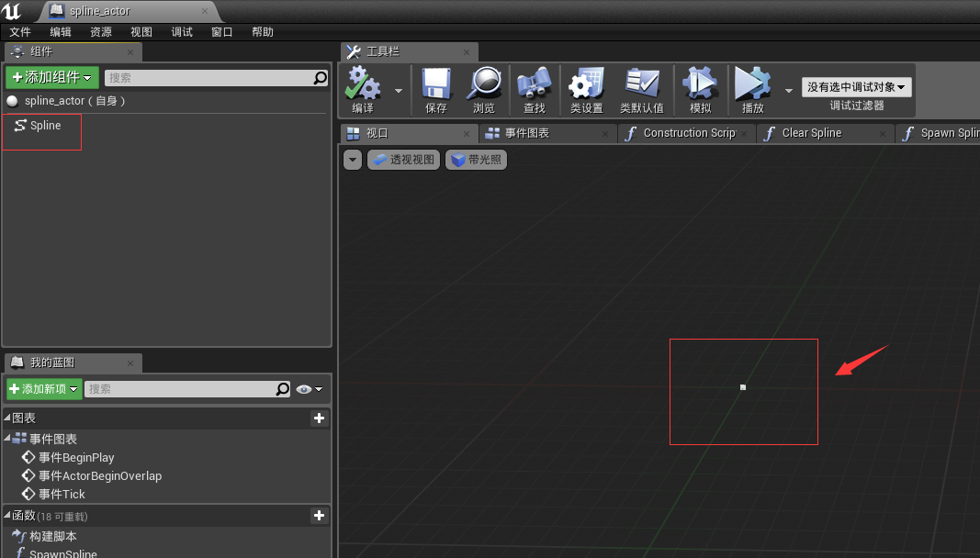The height and width of the screenshot is (558, 980).
Task: Collapse the 事件图表 tree section
Action: [x=6, y=438]
